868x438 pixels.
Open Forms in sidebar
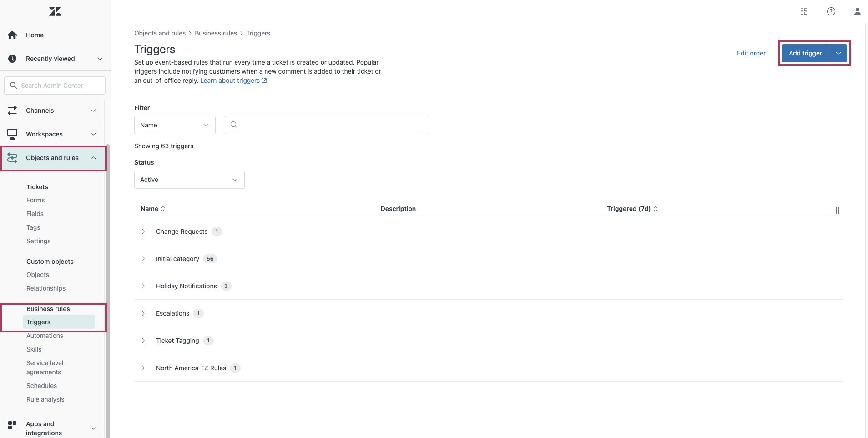[35, 200]
